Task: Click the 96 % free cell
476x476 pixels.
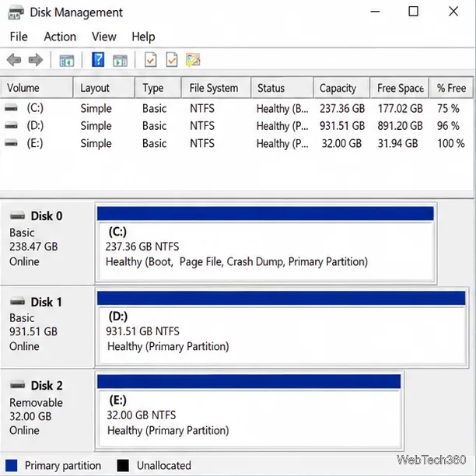Action: [448, 126]
